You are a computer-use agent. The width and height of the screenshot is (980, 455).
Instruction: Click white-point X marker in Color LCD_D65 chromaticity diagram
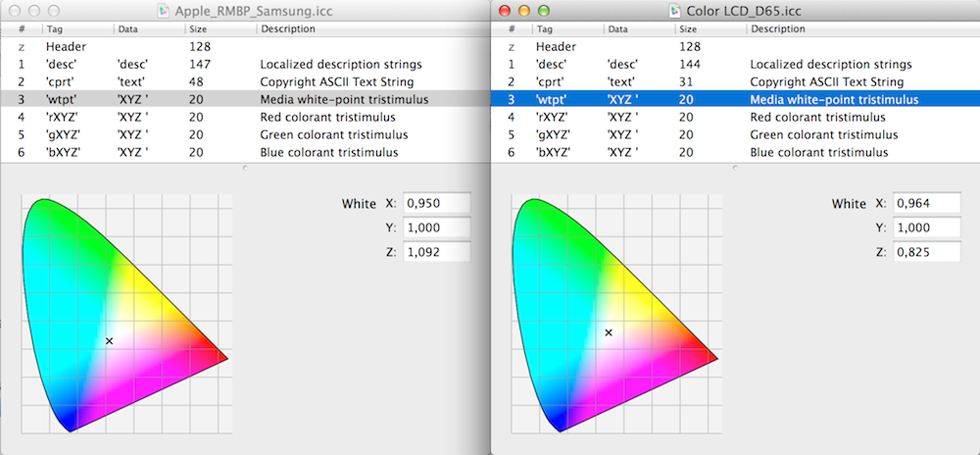[x=609, y=332]
